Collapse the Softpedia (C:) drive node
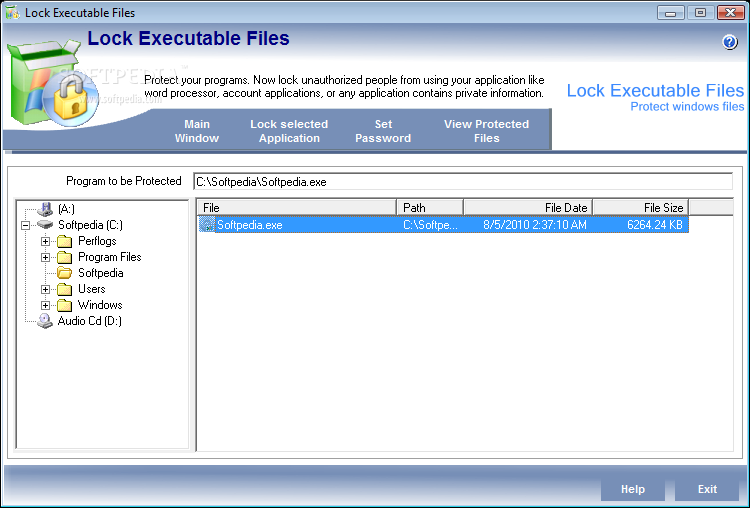 [26, 225]
